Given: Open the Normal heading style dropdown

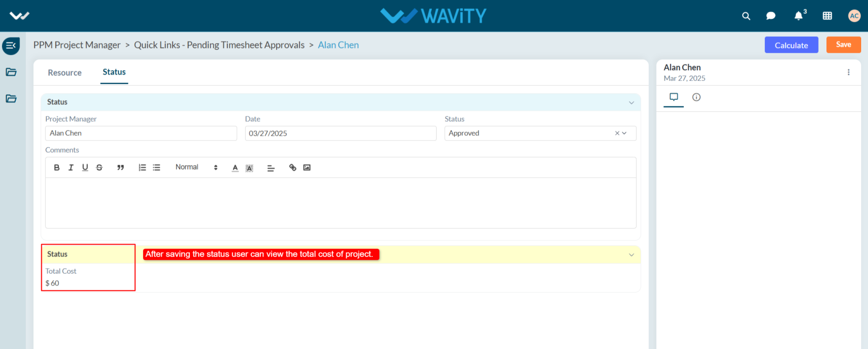Looking at the screenshot, I should [x=196, y=167].
